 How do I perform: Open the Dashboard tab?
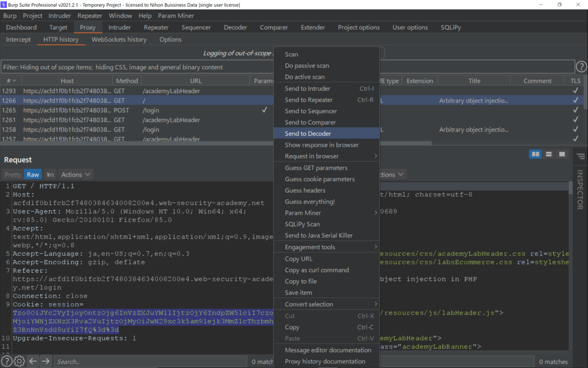[22, 27]
